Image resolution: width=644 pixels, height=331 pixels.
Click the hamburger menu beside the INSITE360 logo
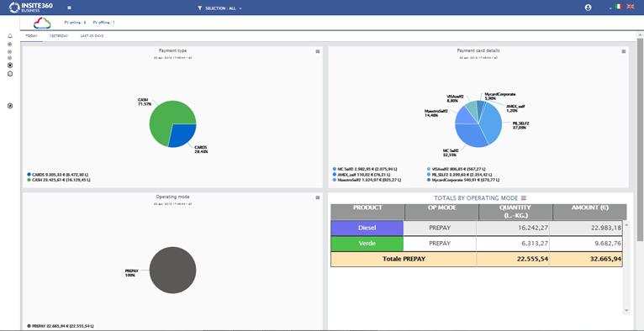point(69,8)
